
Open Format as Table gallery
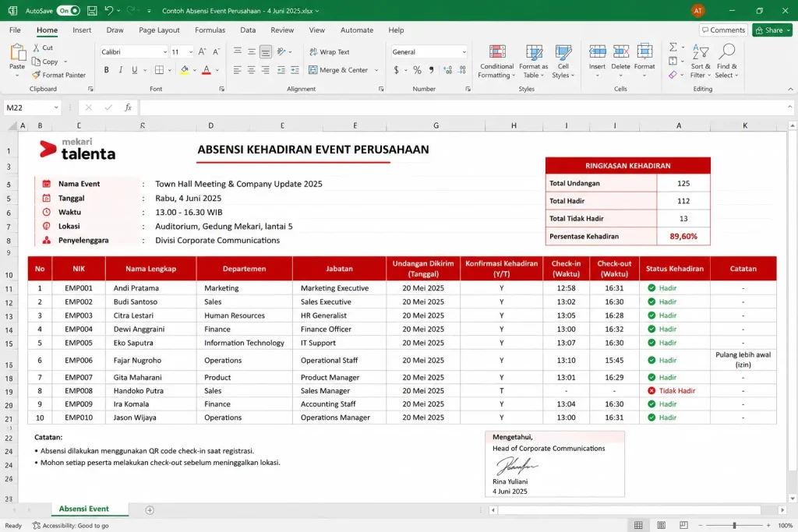pyautogui.click(x=533, y=62)
